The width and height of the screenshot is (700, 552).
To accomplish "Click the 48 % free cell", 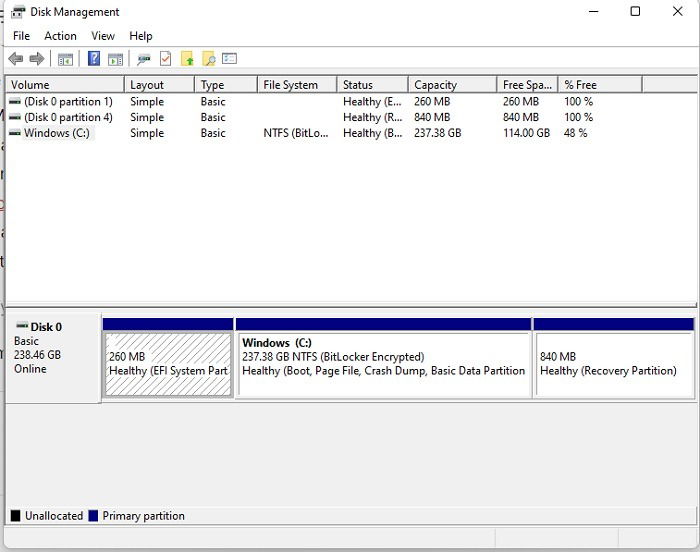I will pyautogui.click(x=575, y=133).
